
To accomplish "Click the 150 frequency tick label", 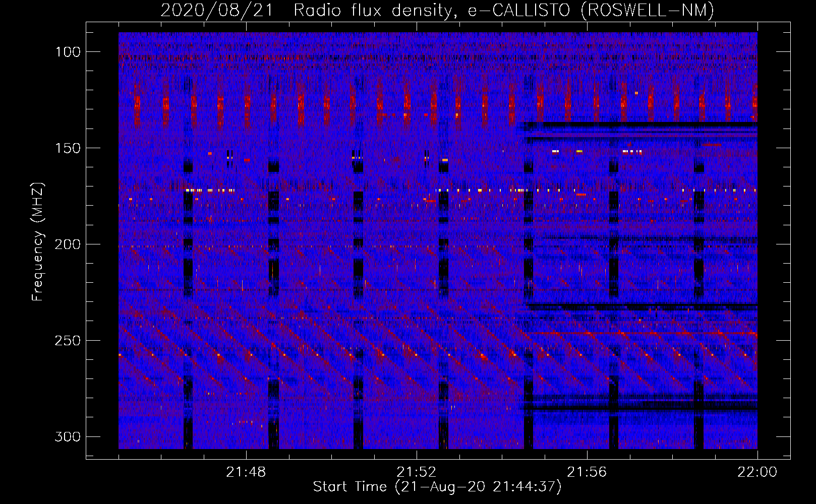I will tap(68, 148).
